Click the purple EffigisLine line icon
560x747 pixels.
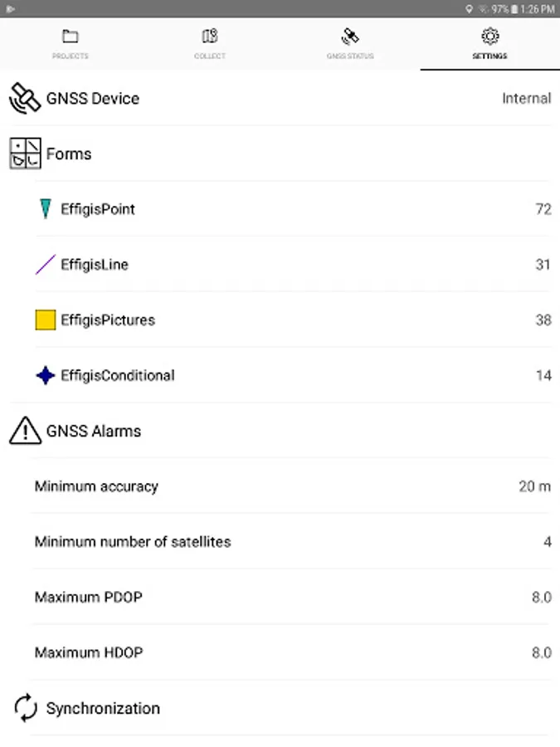[46, 265]
